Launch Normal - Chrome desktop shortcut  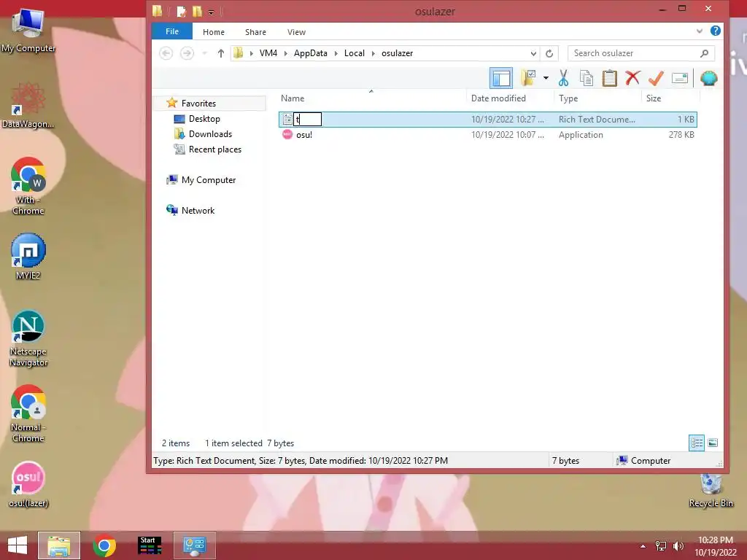pyautogui.click(x=28, y=413)
